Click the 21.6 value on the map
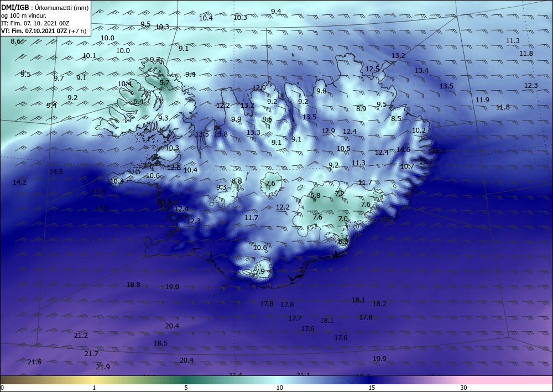 point(34,362)
